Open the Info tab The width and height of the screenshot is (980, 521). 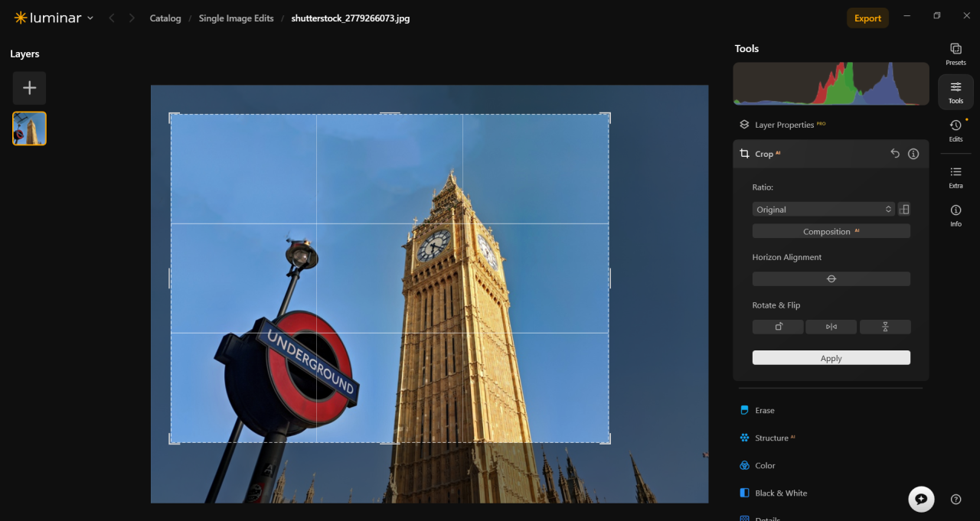pos(955,215)
